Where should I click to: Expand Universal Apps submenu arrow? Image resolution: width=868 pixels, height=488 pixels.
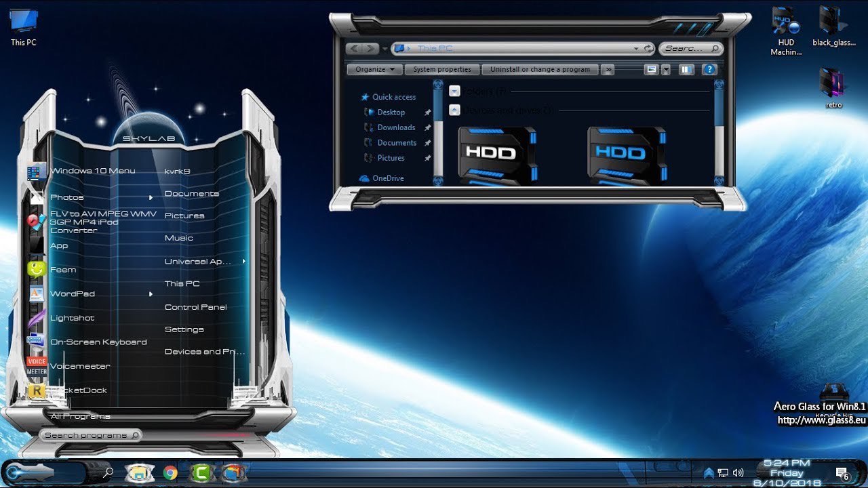(x=244, y=262)
